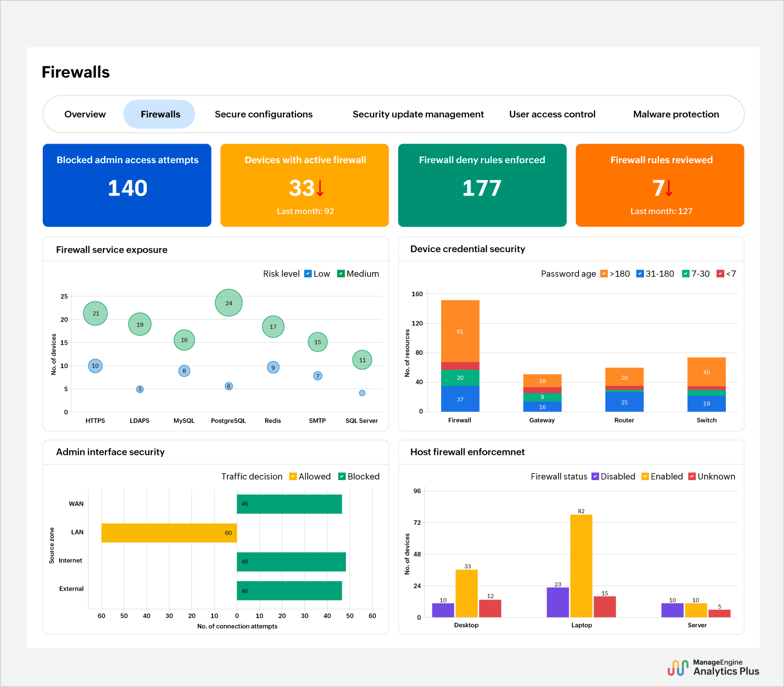This screenshot has height=687, width=784.
Task: Click the Blocked admin access attempts card
Action: pyautogui.click(x=127, y=185)
